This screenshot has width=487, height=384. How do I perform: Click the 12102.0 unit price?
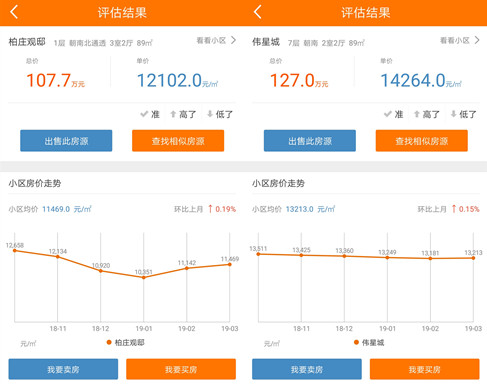[x=177, y=80]
